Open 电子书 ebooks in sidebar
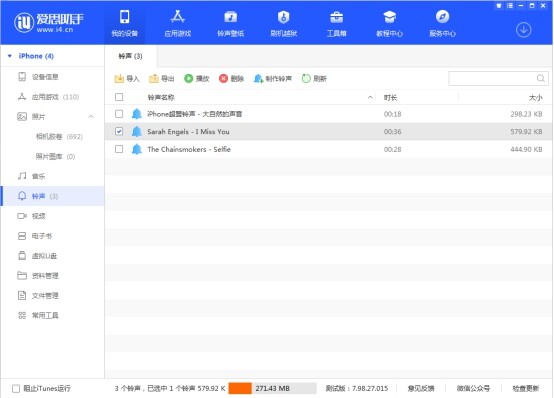 (35, 236)
